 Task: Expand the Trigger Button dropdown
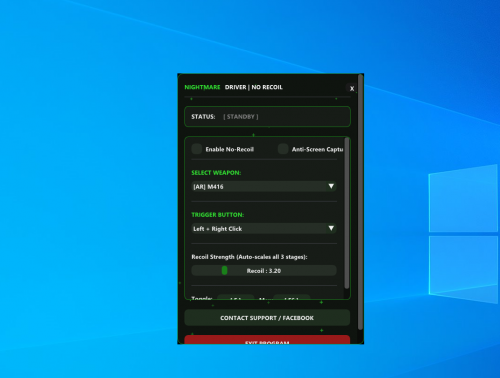coord(264,229)
